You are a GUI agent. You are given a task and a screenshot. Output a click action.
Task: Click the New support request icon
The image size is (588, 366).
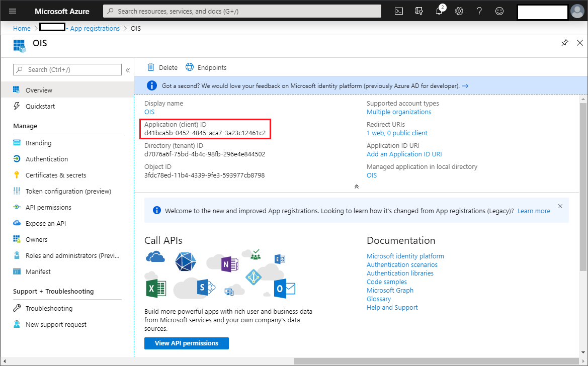tap(17, 324)
